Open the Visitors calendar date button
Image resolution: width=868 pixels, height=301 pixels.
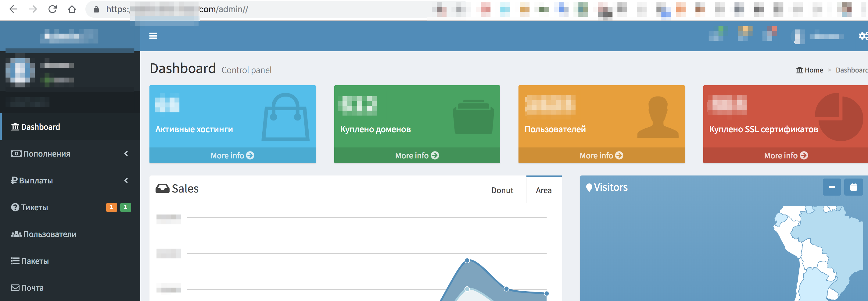pos(853,187)
